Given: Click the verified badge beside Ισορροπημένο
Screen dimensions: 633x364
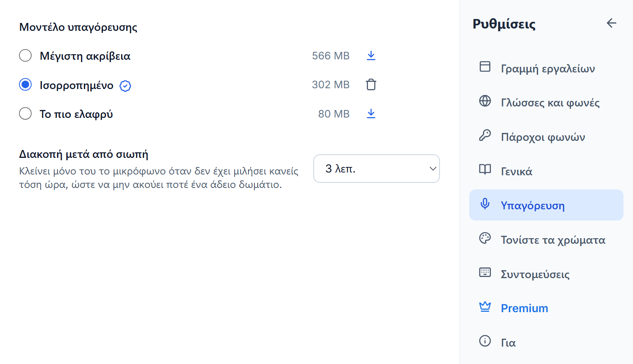Looking at the screenshot, I should 125,86.
